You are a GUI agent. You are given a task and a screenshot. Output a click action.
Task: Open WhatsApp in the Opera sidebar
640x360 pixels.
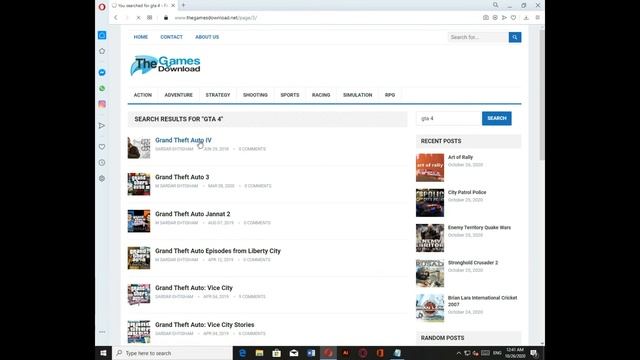point(102,88)
